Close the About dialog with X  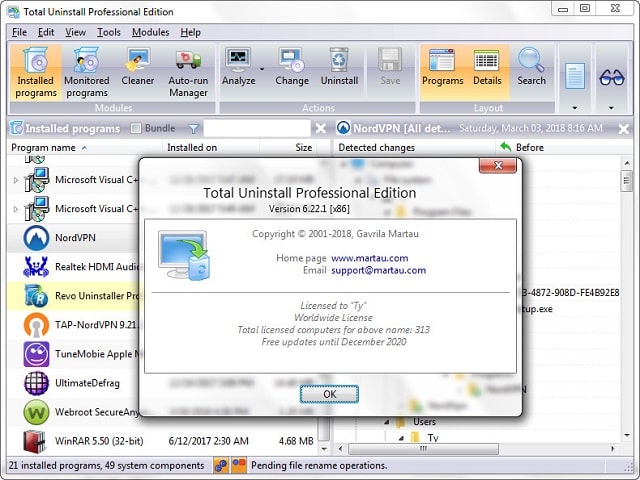(498, 165)
